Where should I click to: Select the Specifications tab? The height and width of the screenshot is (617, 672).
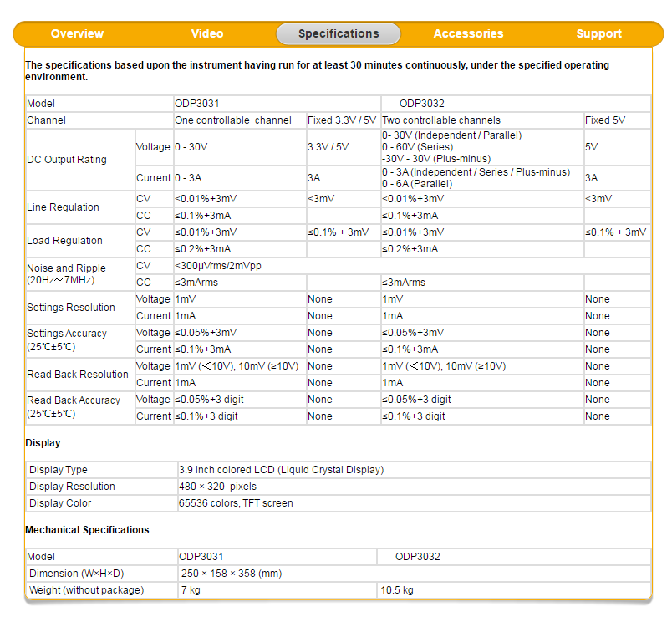pyautogui.click(x=339, y=33)
